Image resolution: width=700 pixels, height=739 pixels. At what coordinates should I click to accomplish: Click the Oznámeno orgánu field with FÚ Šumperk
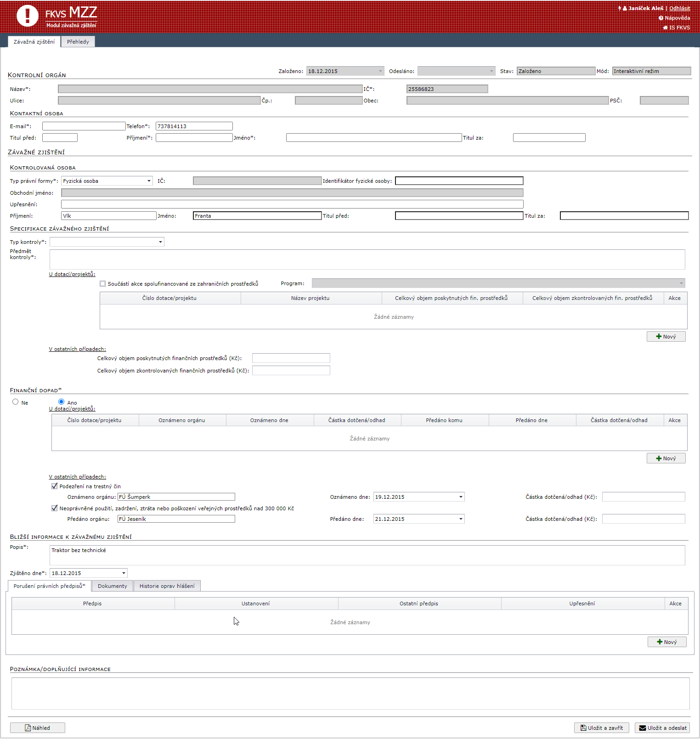176,497
